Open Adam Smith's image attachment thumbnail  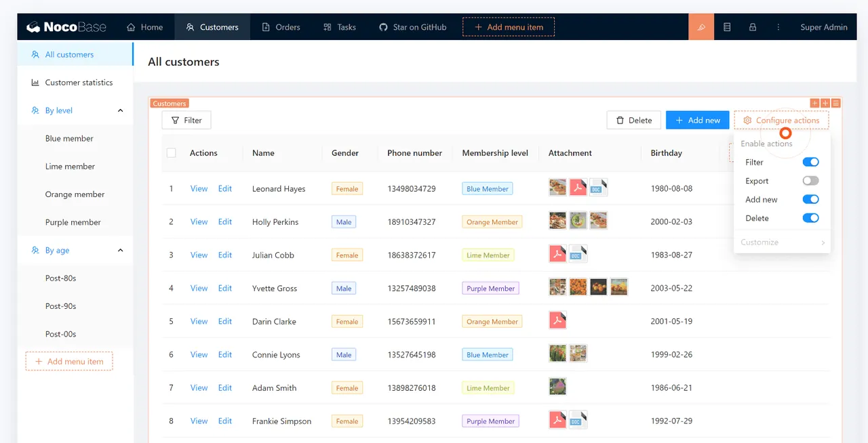(x=557, y=387)
